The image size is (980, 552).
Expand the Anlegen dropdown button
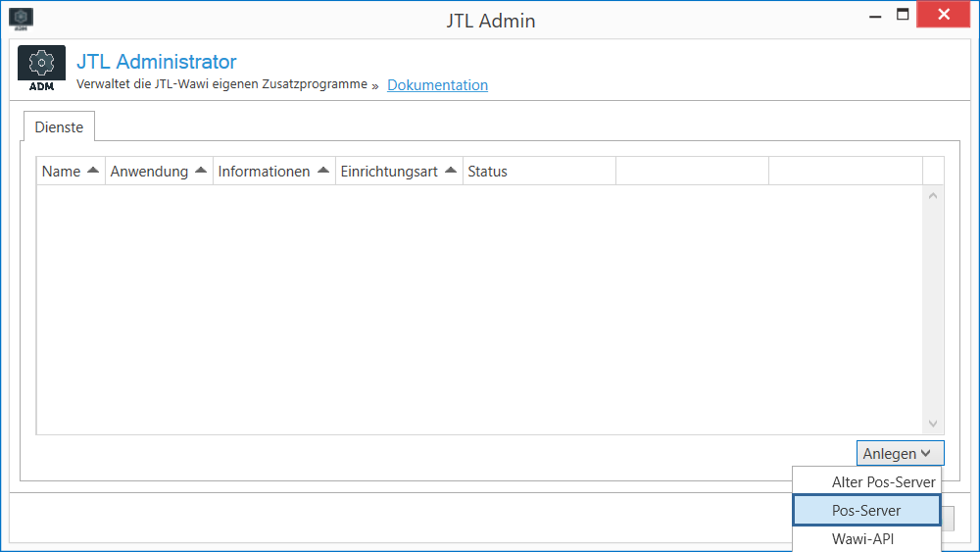[900, 453]
